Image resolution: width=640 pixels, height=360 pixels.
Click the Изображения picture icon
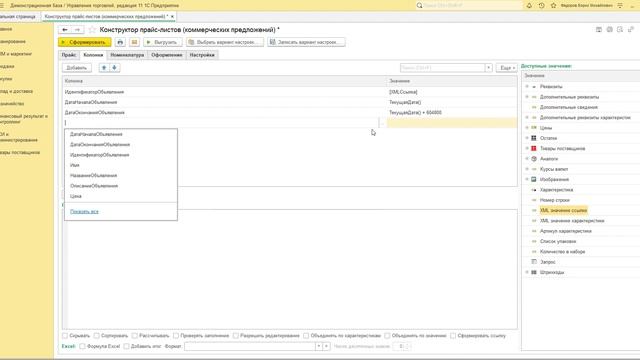(x=534, y=179)
